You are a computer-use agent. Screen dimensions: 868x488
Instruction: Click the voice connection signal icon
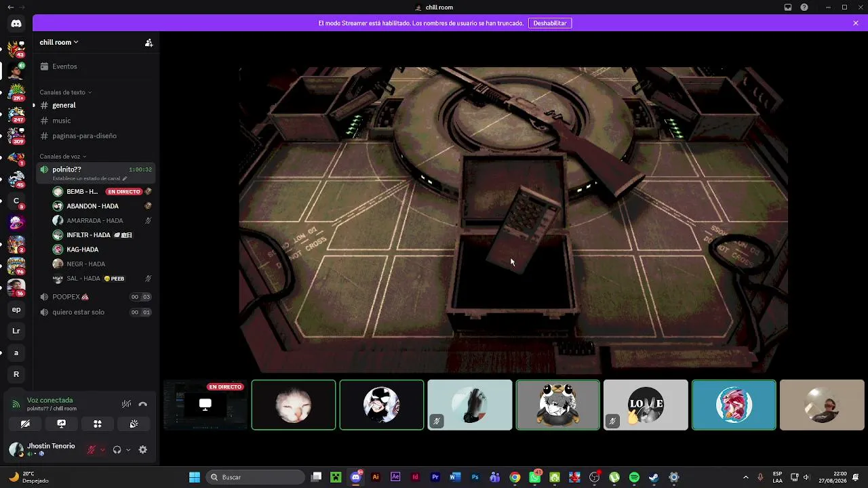tap(16, 404)
